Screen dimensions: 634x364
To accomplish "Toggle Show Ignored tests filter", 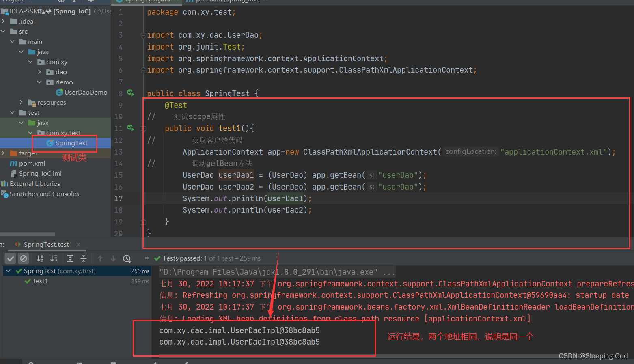I will coord(24,258).
